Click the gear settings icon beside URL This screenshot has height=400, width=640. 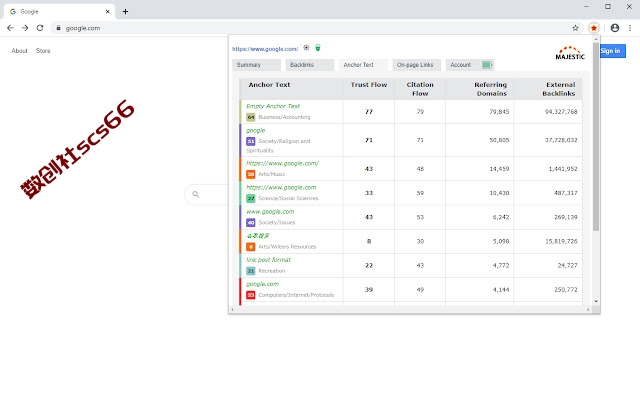click(306, 48)
